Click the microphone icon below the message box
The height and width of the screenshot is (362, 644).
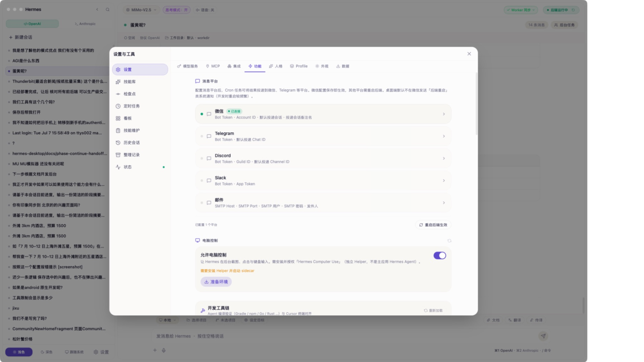(164, 350)
